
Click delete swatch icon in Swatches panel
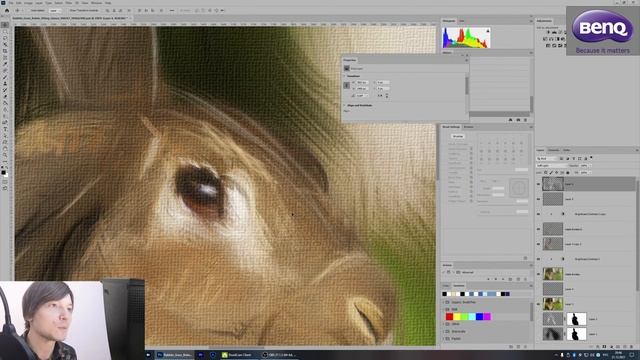click(526, 347)
